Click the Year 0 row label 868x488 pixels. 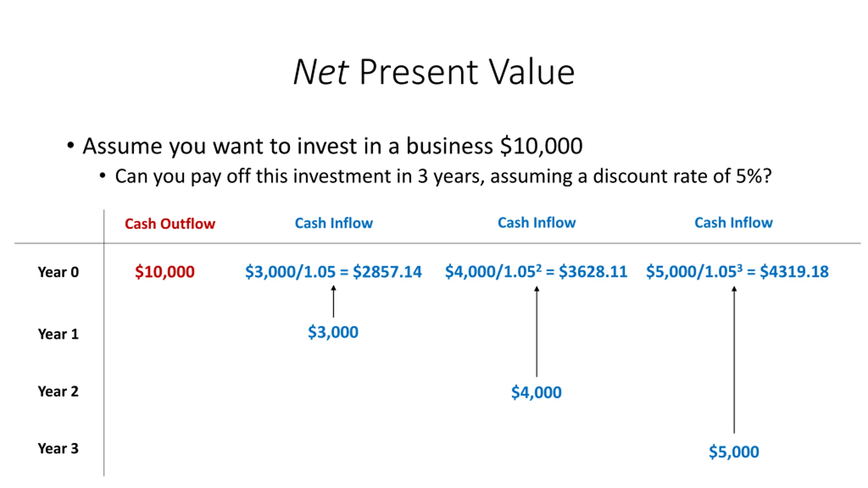58,272
